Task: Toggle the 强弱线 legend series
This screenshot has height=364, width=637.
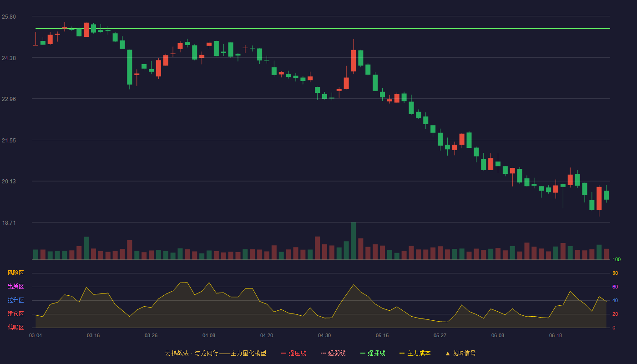Action: (333, 353)
